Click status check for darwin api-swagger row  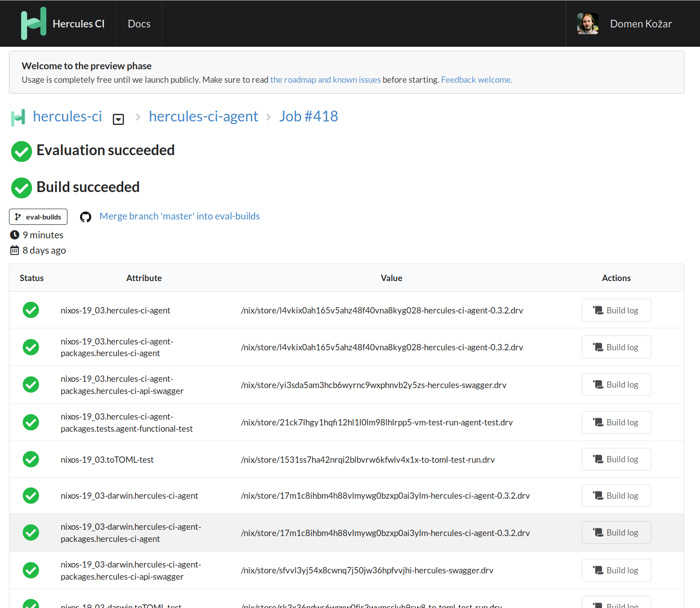click(x=31, y=570)
